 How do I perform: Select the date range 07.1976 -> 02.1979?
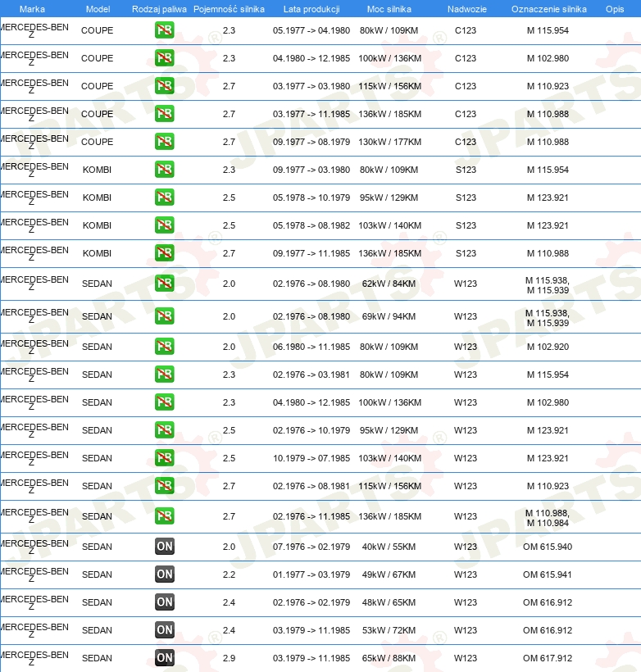[x=311, y=547]
